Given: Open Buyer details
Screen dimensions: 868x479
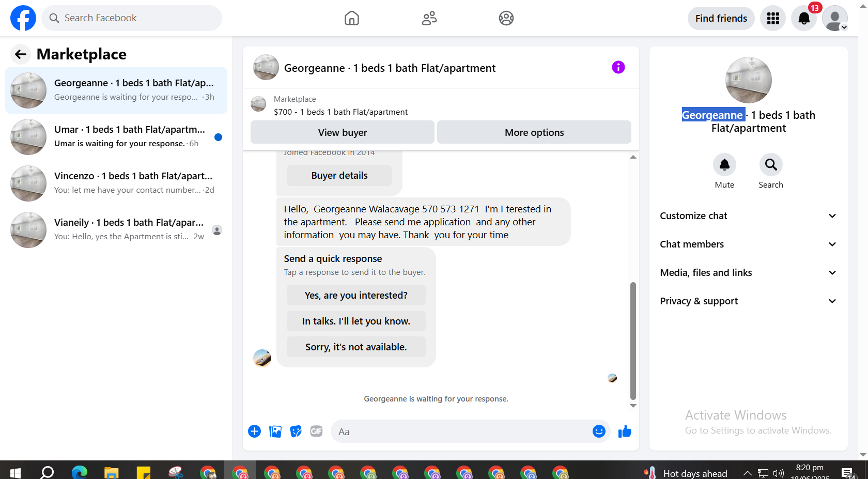Looking at the screenshot, I should (x=339, y=176).
